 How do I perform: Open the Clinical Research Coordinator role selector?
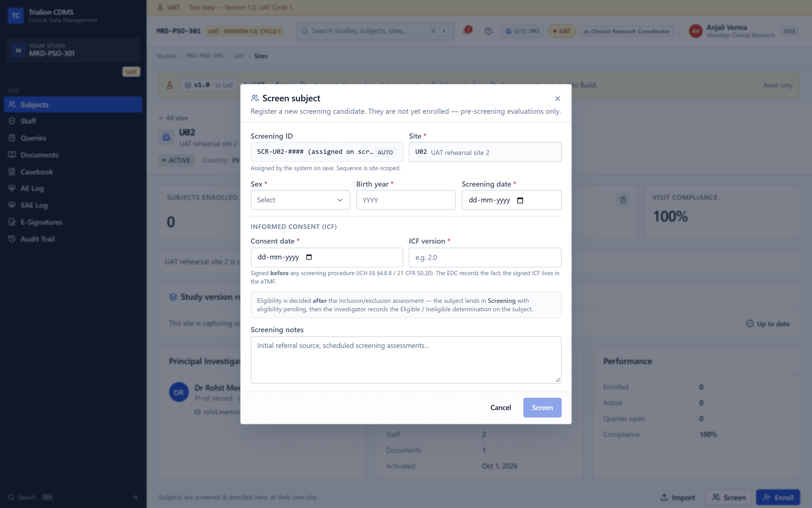[x=627, y=31]
